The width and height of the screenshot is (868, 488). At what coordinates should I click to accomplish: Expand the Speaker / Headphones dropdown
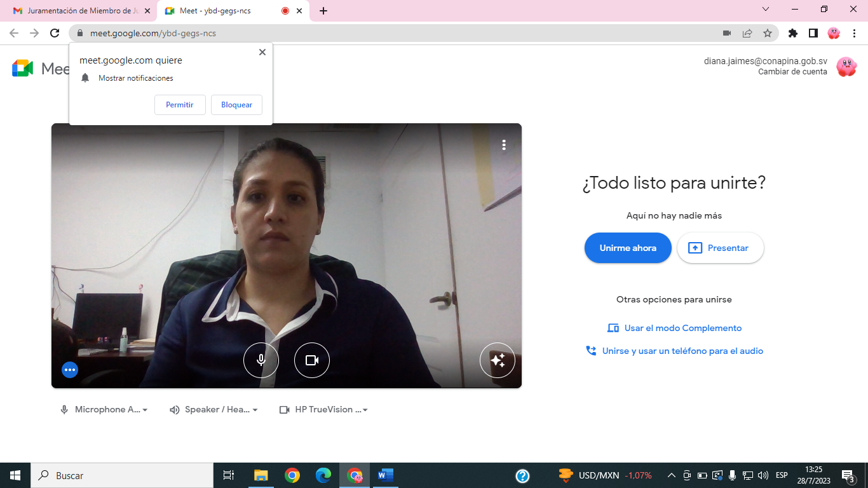coord(214,410)
